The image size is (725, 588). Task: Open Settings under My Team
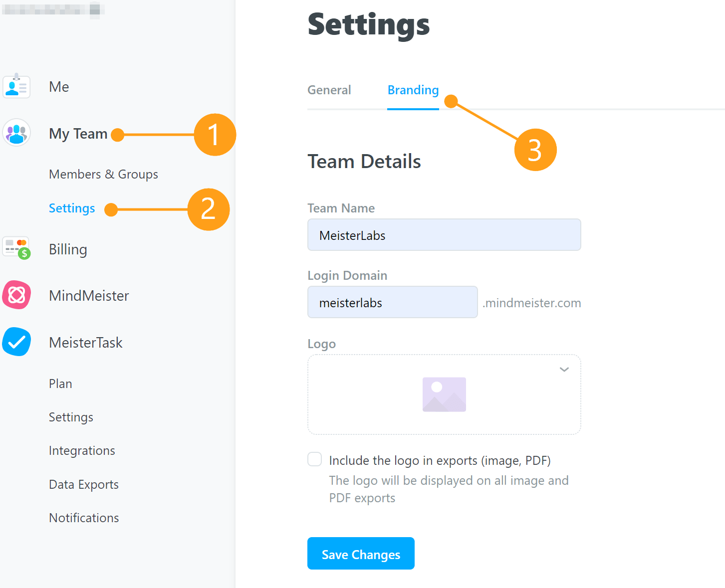tap(72, 208)
